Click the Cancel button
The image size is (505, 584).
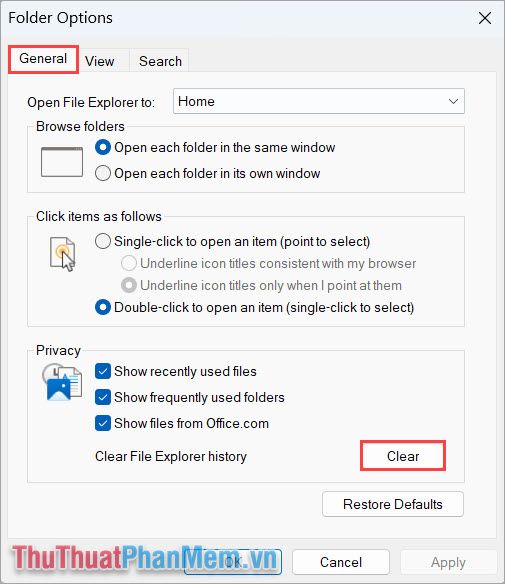pyautogui.click(x=341, y=562)
